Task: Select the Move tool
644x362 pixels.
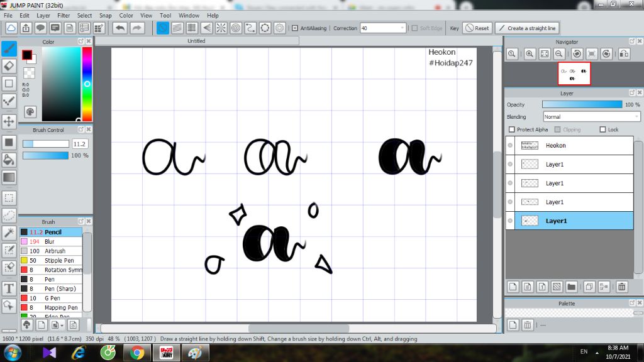Action: 9,121
